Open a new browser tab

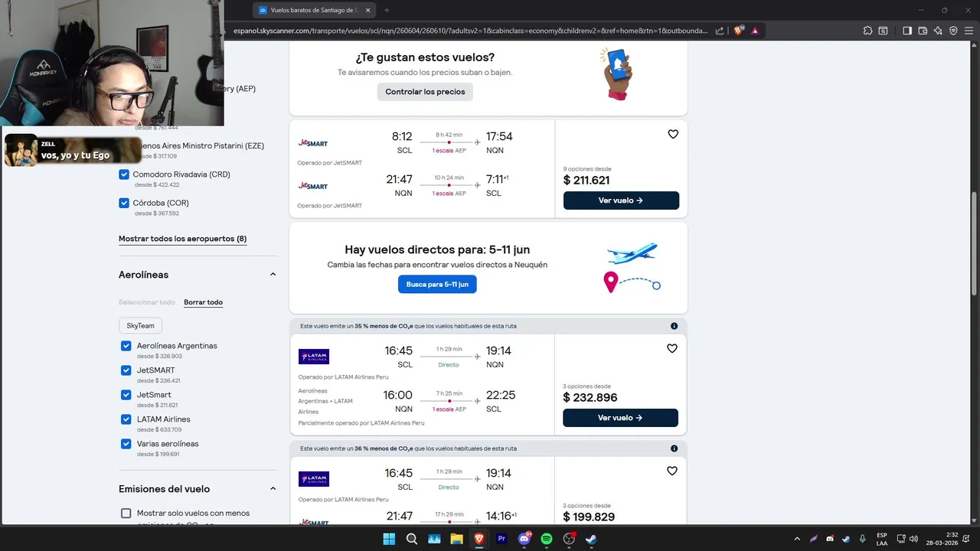click(x=387, y=10)
